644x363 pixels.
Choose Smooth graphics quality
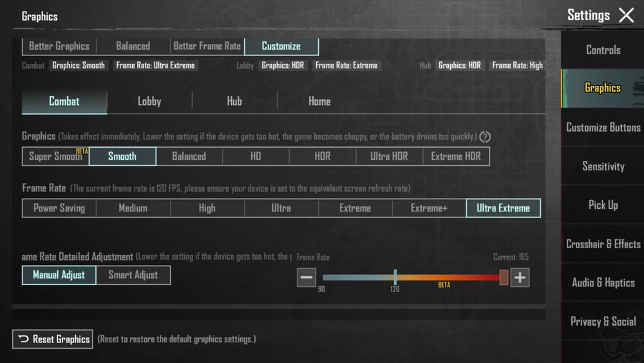[122, 156]
